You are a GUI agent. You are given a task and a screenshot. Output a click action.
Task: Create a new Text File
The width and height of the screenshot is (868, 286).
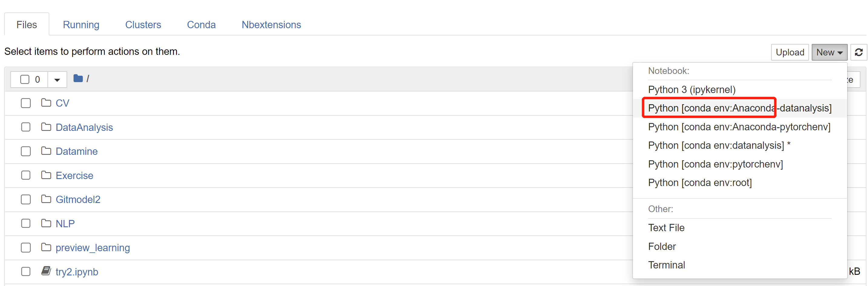(x=666, y=228)
